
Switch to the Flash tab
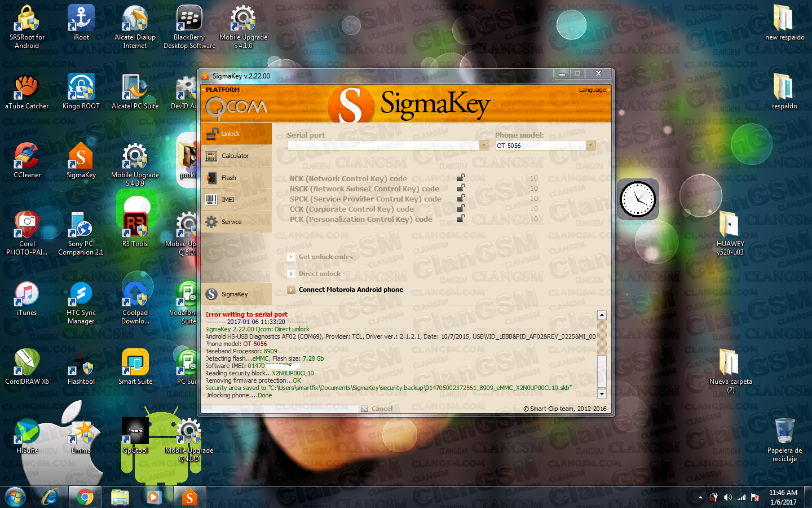pos(236,178)
